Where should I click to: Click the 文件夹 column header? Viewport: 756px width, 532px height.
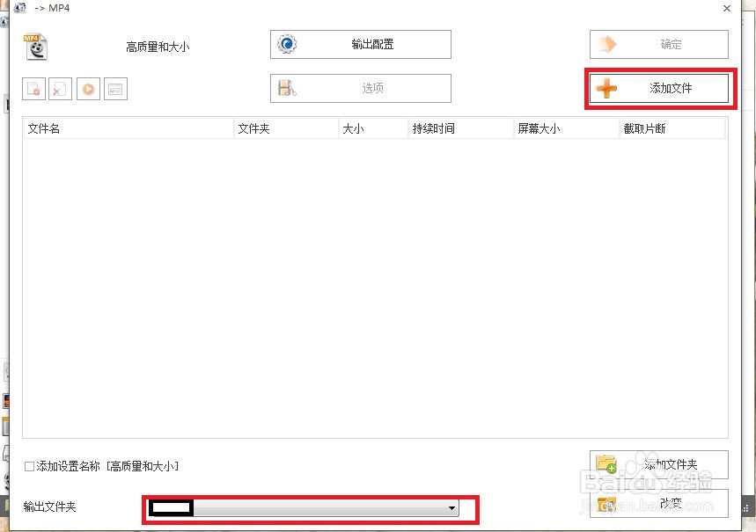pos(286,128)
